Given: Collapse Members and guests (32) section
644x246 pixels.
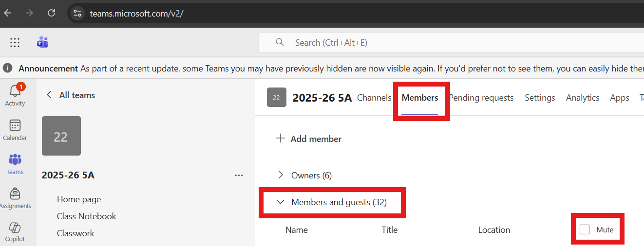Looking at the screenshot, I should coord(281,202).
